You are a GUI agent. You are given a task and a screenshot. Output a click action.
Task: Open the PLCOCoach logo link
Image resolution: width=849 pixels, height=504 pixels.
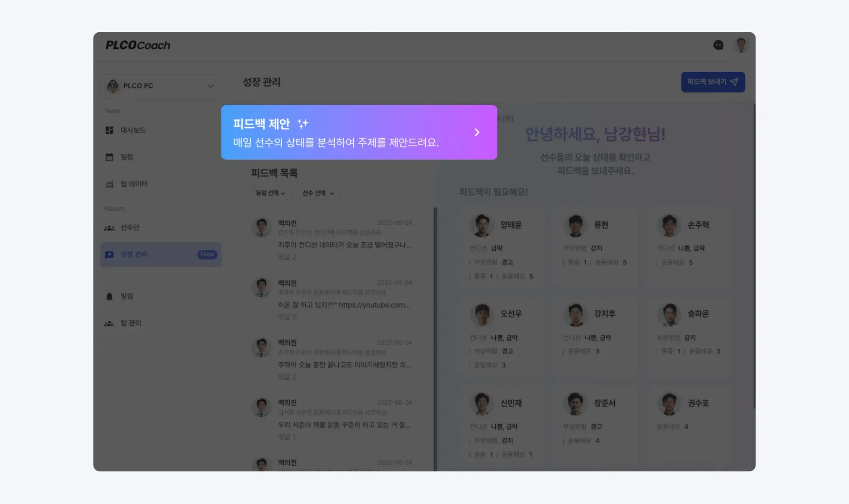click(138, 45)
